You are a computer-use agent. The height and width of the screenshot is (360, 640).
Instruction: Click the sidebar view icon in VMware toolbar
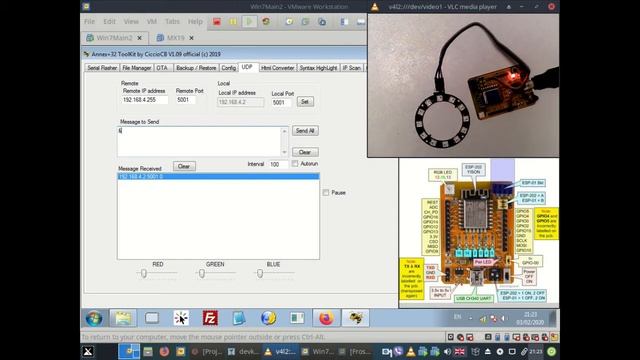pos(344,22)
